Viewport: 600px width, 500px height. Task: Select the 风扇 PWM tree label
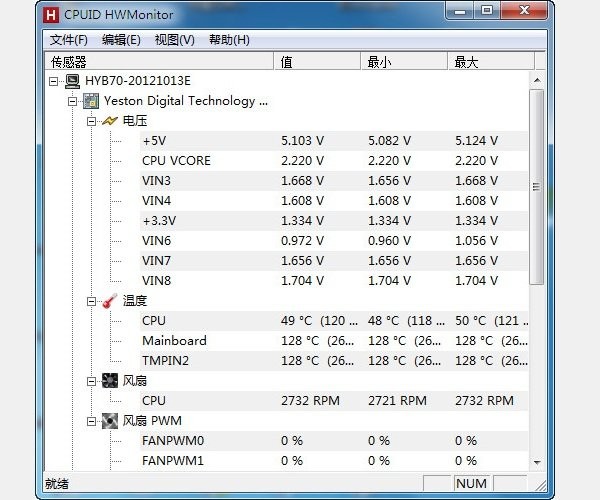point(152,421)
